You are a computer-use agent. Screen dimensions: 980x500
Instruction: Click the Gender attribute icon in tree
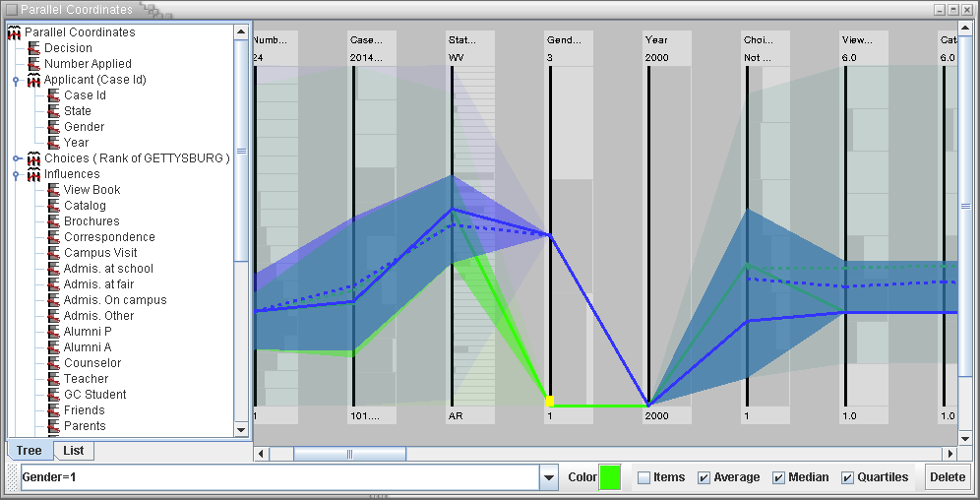[x=54, y=127]
